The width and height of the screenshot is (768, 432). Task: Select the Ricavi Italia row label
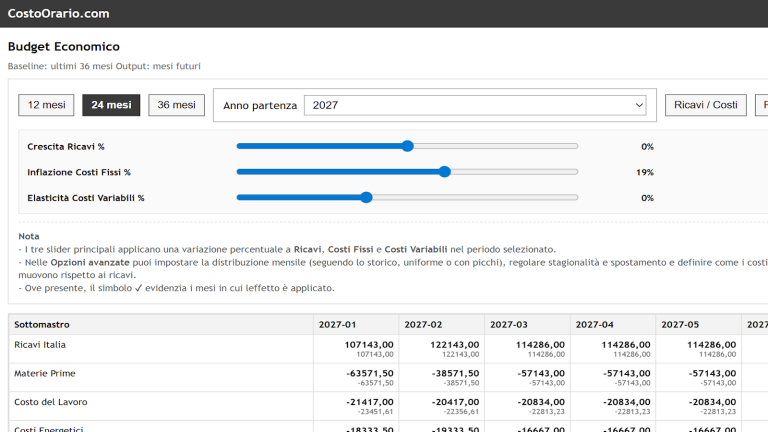coord(40,345)
